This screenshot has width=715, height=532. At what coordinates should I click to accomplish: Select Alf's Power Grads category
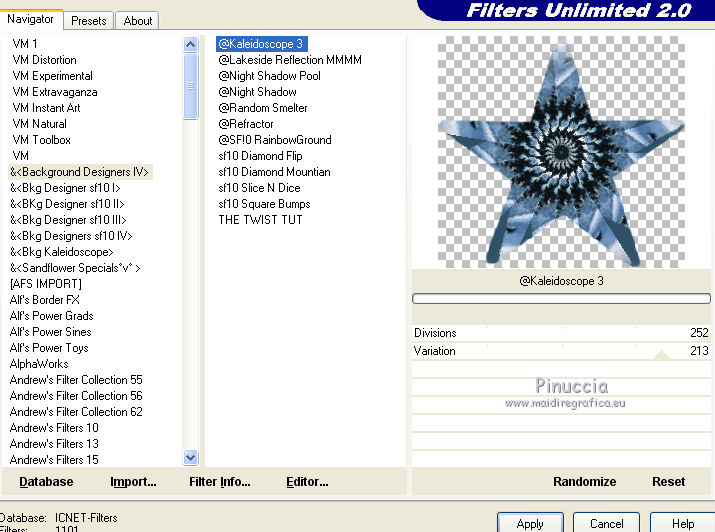[x=52, y=315]
